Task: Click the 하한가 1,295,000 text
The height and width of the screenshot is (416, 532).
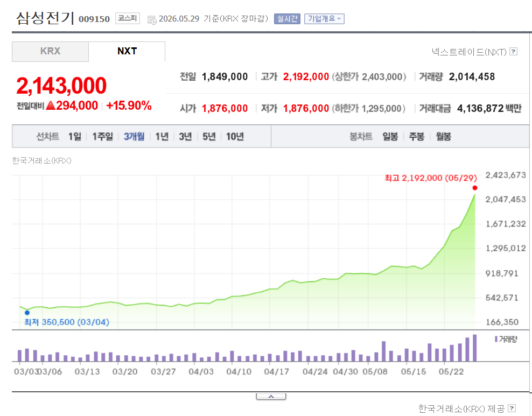Action: (368, 109)
